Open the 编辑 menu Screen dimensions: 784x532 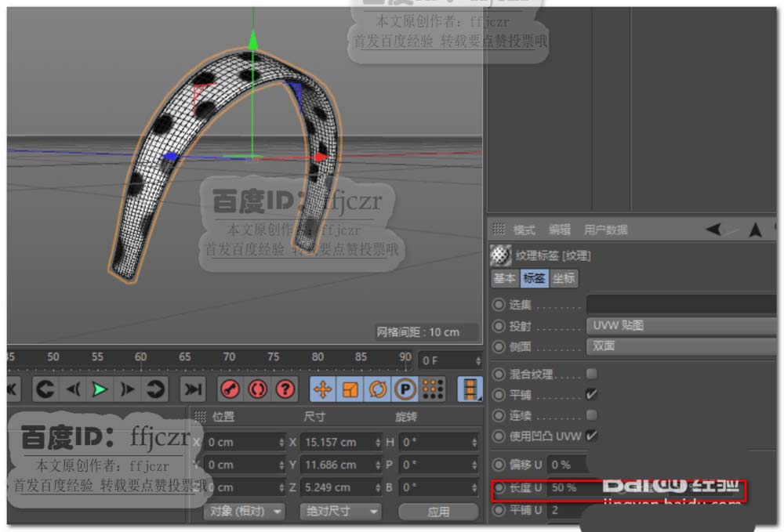[x=560, y=230]
